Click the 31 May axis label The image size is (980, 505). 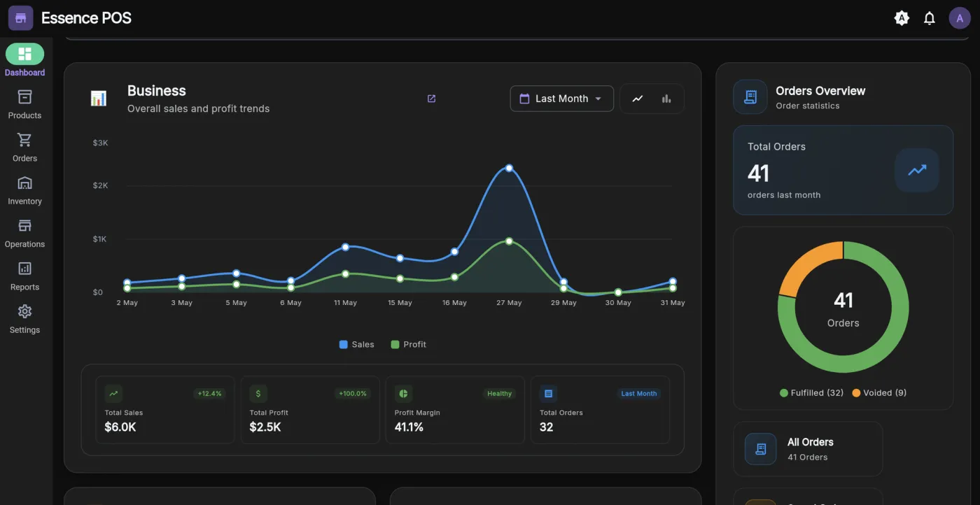(x=673, y=303)
